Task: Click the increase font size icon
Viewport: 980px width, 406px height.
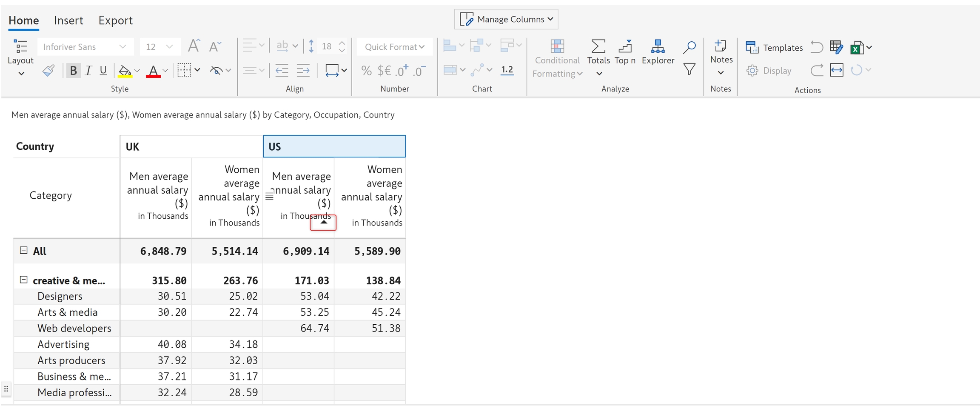Action: point(194,46)
